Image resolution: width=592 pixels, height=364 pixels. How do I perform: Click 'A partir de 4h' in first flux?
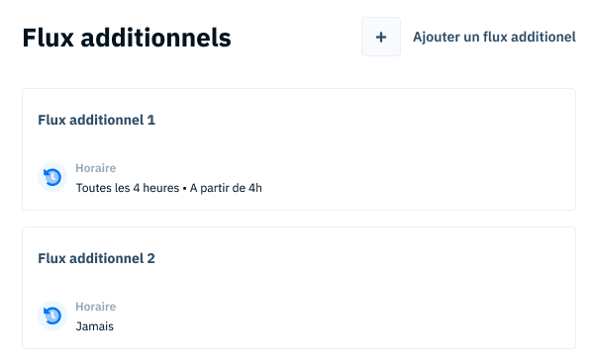point(226,188)
